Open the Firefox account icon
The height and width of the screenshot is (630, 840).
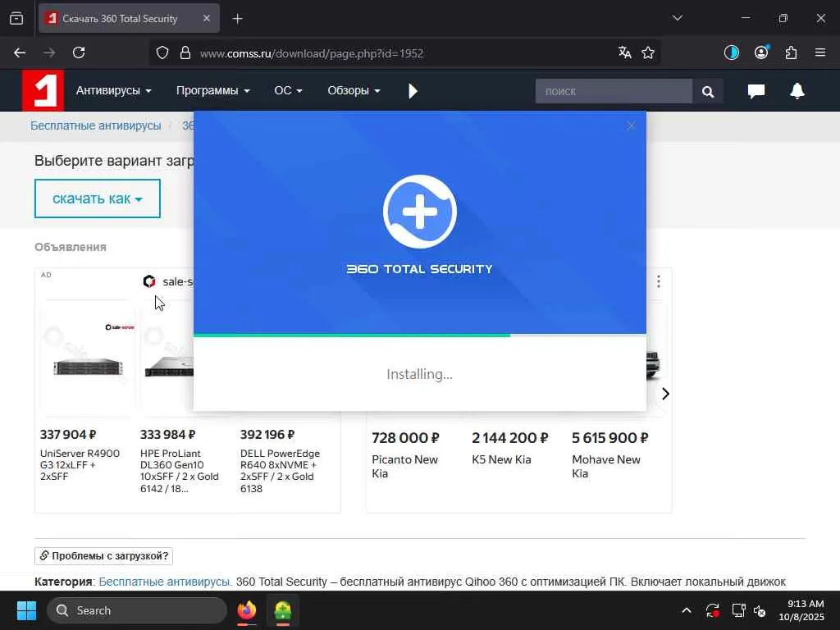(x=761, y=52)
